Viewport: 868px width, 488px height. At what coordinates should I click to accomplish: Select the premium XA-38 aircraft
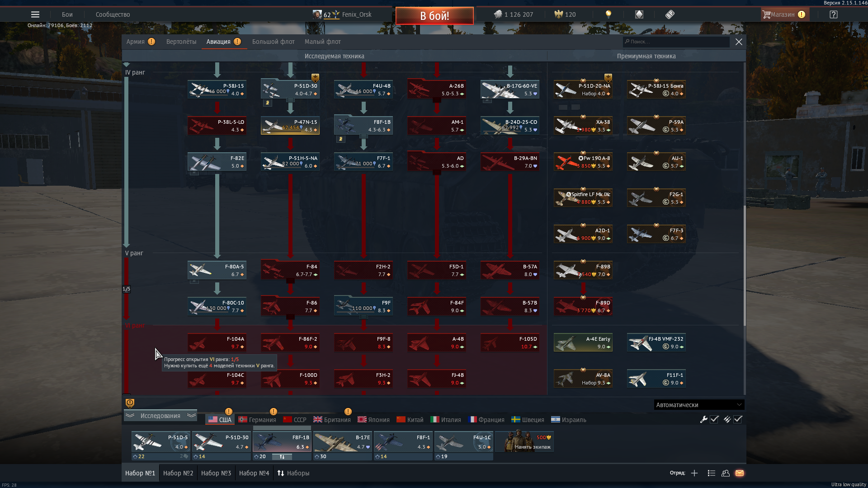[583, 126]
